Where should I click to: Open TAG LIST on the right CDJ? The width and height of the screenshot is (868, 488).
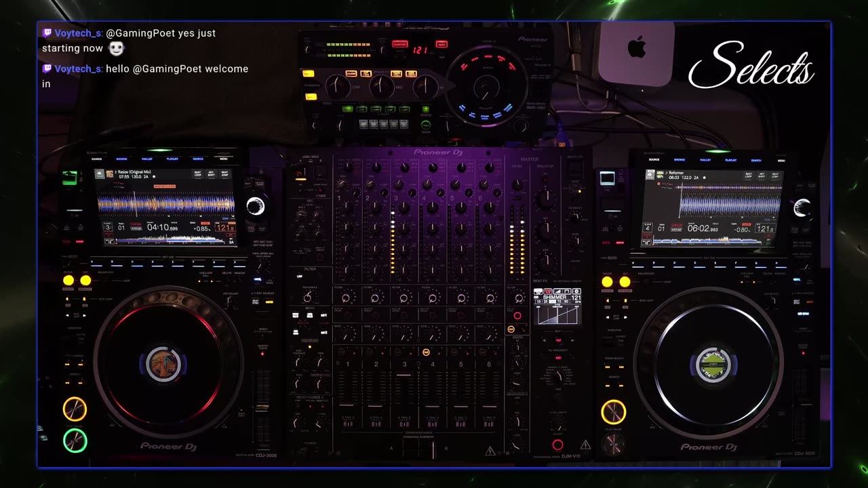click(x=705, y=160)
